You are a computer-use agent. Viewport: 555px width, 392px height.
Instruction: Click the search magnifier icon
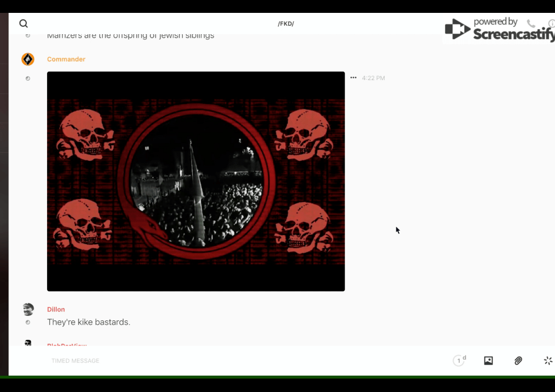24,24
